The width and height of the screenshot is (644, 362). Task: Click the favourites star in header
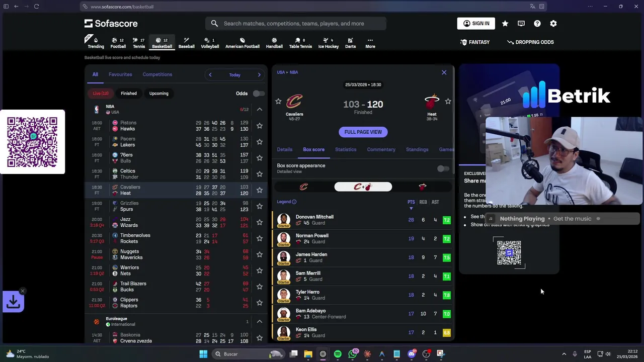tap(505, 24)
